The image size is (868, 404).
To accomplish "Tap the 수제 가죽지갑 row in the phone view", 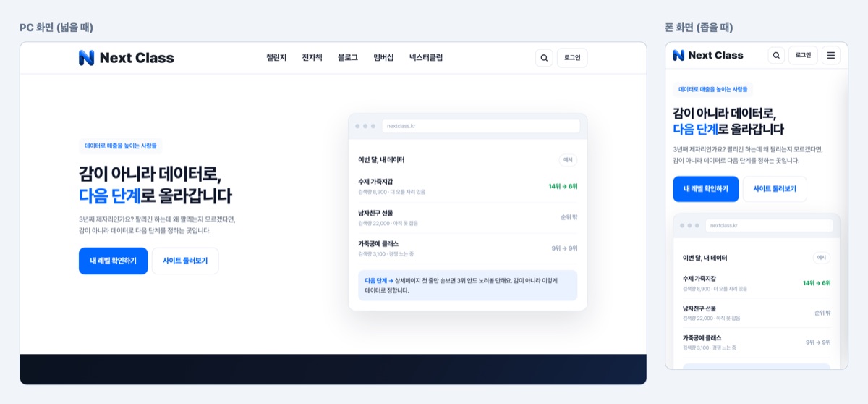I will coord(757,283).
